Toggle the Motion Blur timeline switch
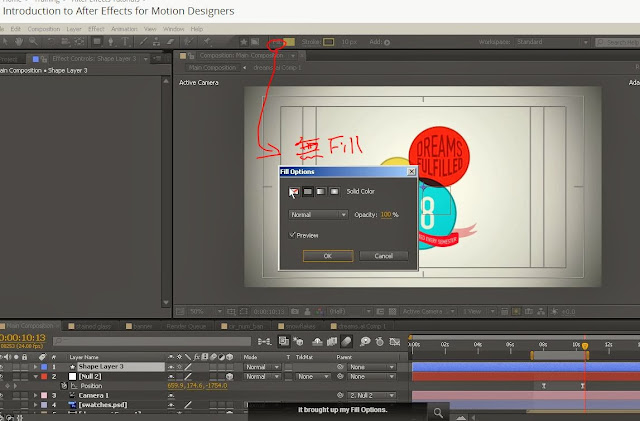 pos(346,341)
